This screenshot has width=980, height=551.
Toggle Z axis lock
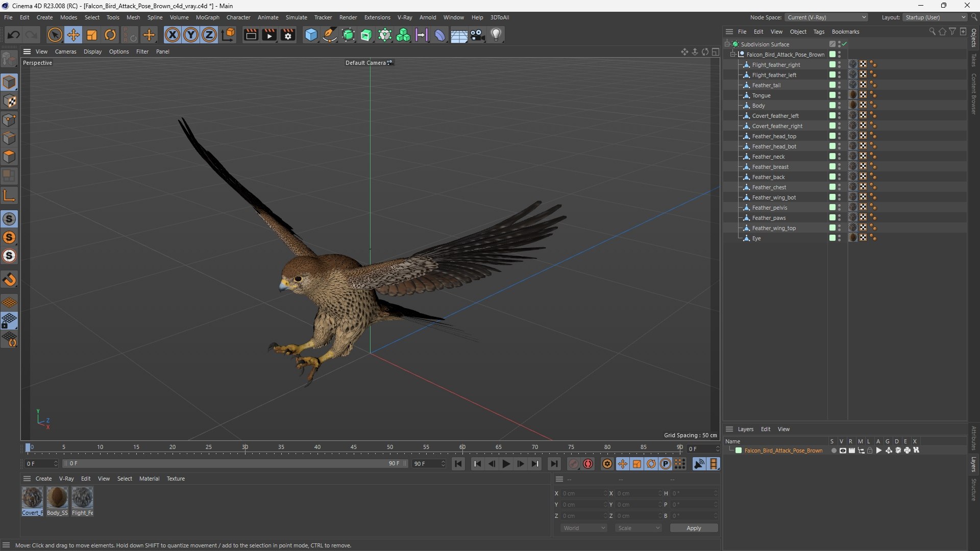tap(209, 35)
